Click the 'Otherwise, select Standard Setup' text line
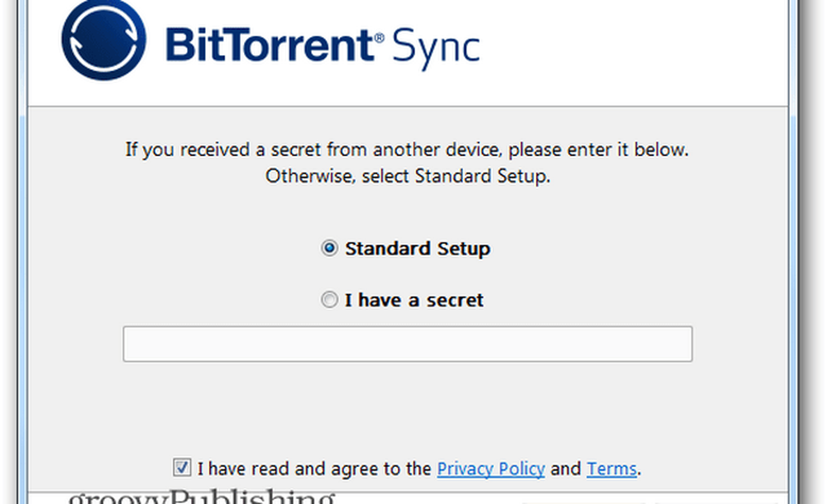 [x=407, y=177]
